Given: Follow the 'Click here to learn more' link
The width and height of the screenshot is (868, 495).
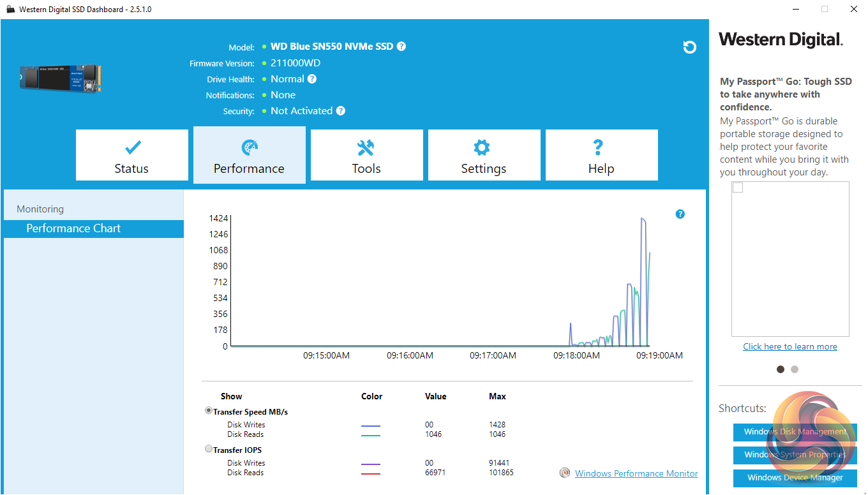Looking at the screenshot, I should tap(789, 346).
